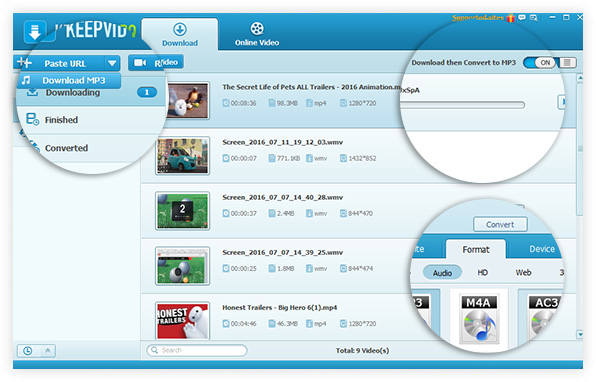Image resolution: width=596 pixels, height=382 pixels.
Task: Select 'Screen_2016_07_07_14_39_25.wmv' file name
Action: pyautogui.click(x=282, y=252)
